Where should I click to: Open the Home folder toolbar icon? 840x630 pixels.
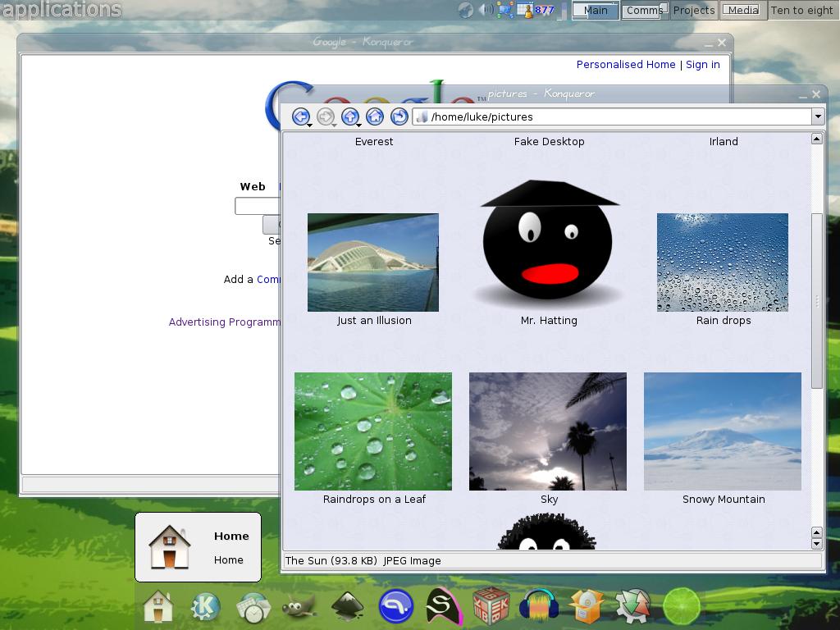374,116
